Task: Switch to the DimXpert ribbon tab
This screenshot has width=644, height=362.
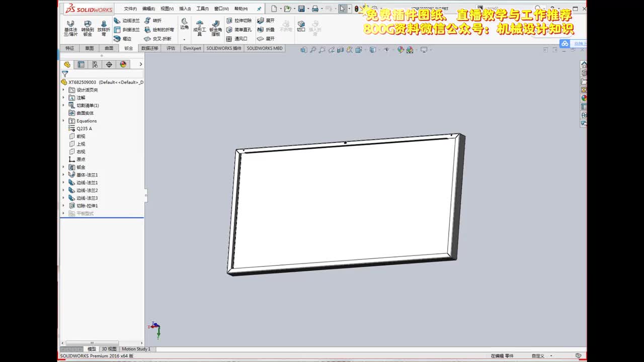Action: coord(192,48)
